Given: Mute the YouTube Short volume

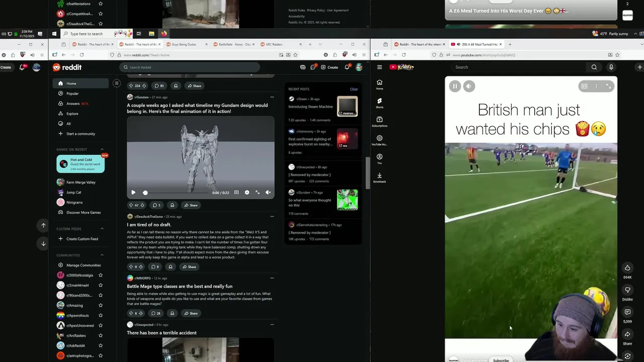Looking at the screenshot, I should (469, 86).
